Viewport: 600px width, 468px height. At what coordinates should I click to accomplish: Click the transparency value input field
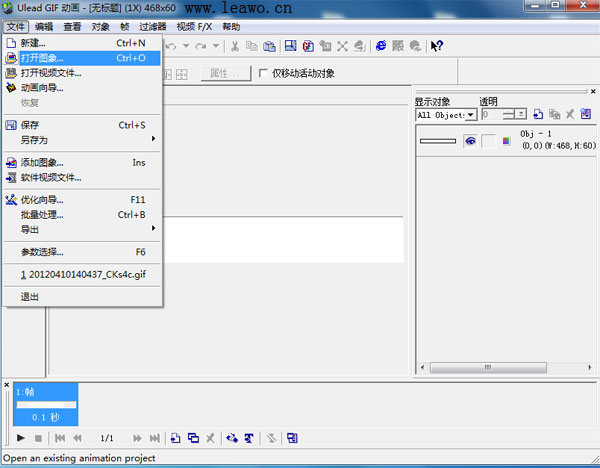[x=492, y=114]
